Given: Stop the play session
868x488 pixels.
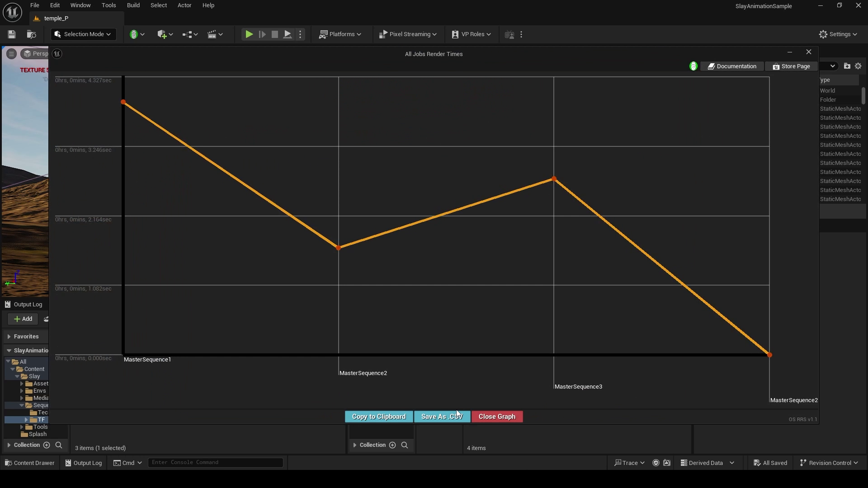Looking at the screenshot, I should [274, 34].
